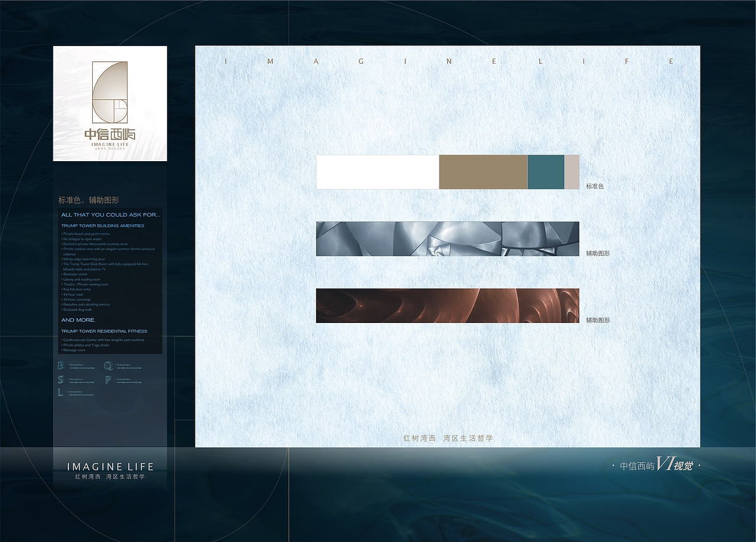Click the bottom-left 'IMAGINE LIFE' footer title
The width and height of the screenshot is (756, 542).
tap(110, 466)
